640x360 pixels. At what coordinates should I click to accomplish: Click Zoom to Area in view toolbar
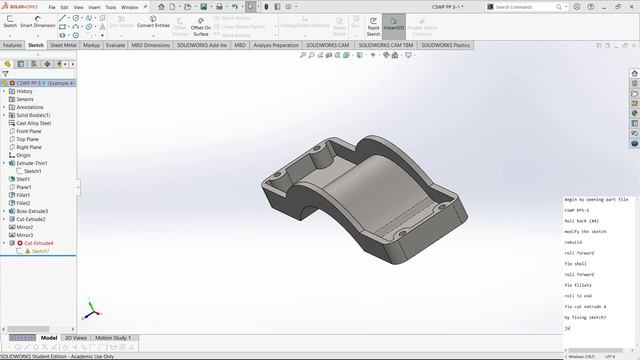(311, 55)
